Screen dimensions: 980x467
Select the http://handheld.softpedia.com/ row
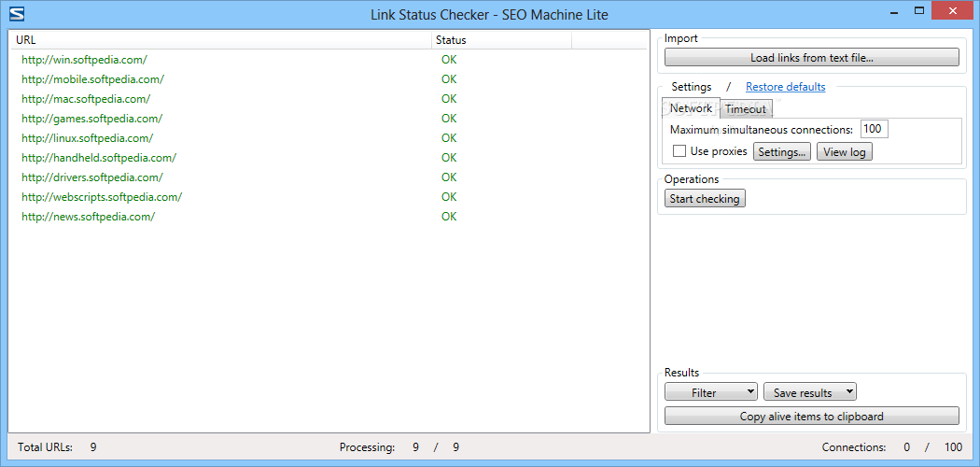point(329,158)
